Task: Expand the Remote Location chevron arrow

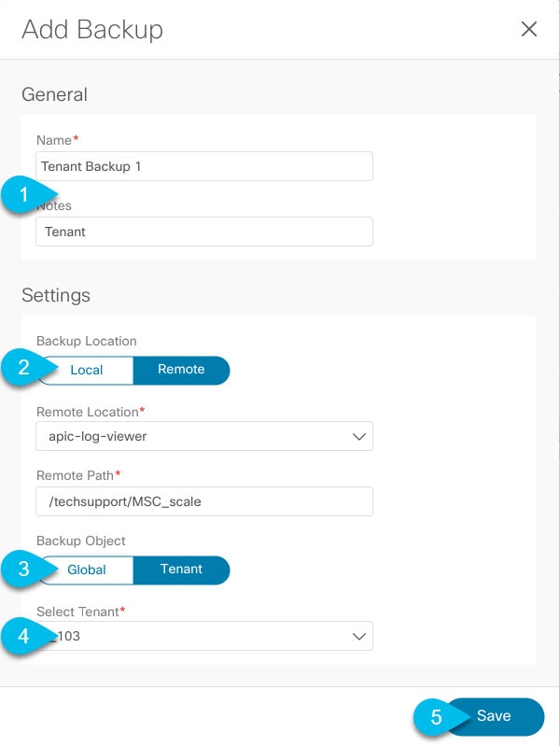Action: 358,436
